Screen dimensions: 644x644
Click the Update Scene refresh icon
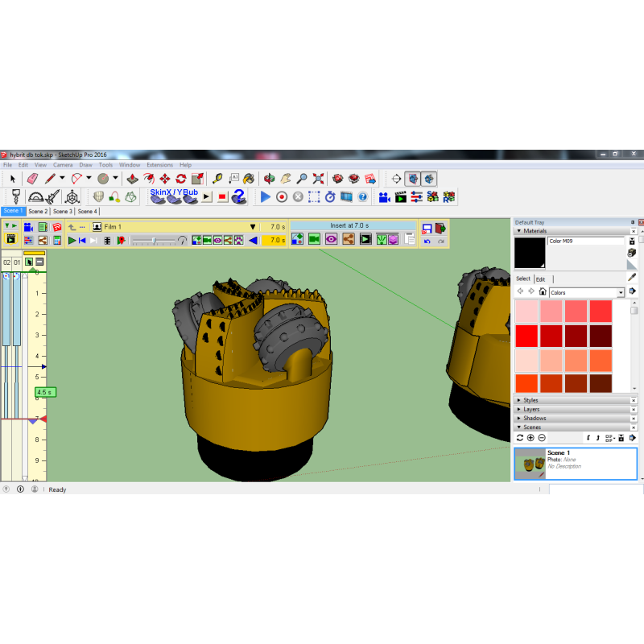coord(520,438)
